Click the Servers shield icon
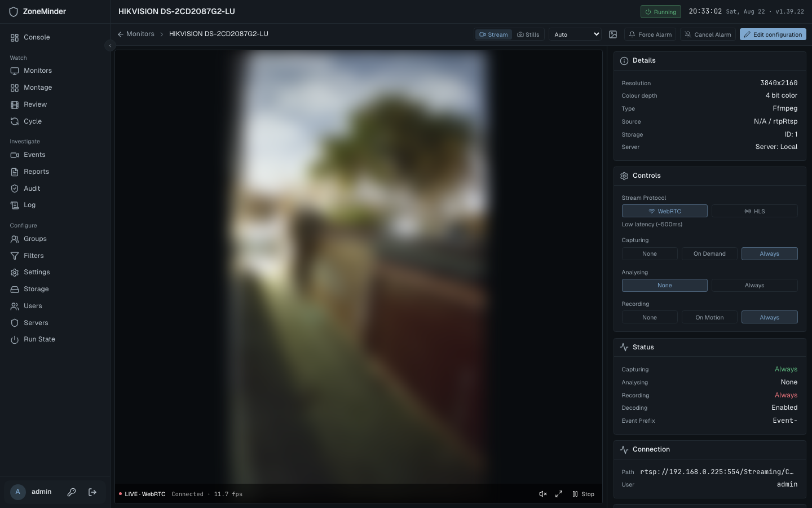 click(15, 323)
